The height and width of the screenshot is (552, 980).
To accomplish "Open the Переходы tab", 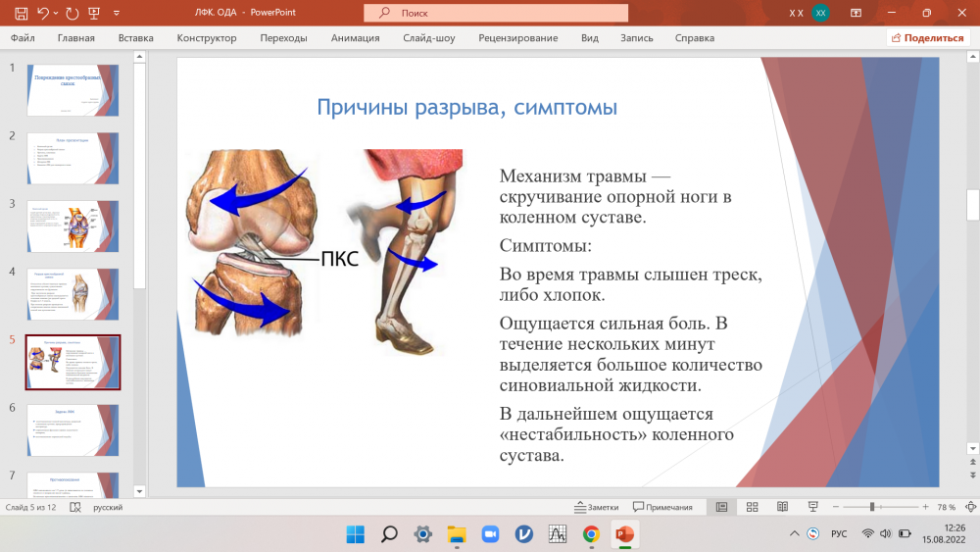I will 284,38.
